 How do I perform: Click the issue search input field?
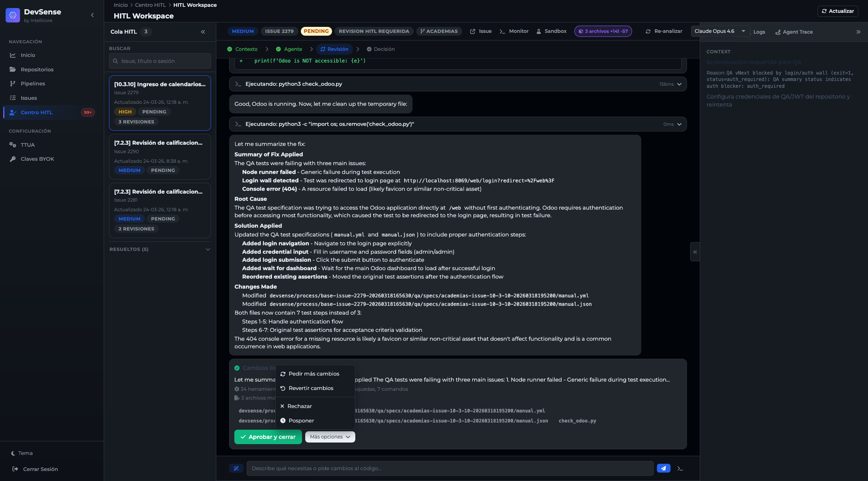160,61
